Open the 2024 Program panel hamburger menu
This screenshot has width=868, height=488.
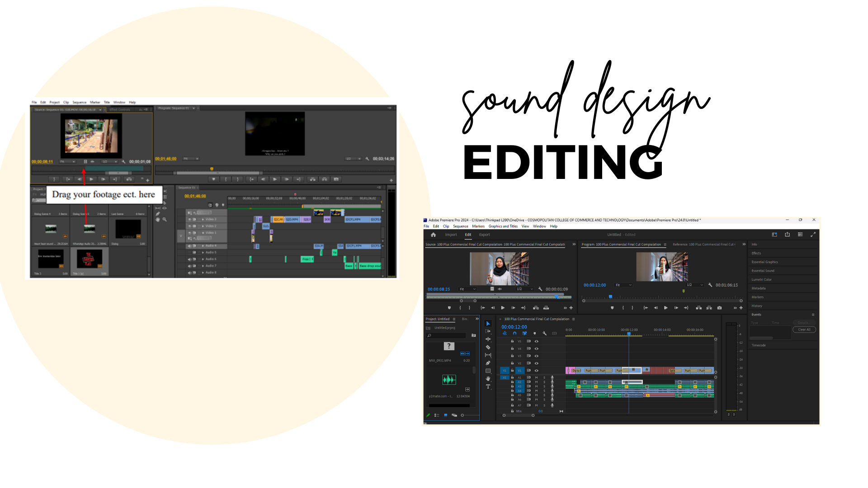pos(665,244)
